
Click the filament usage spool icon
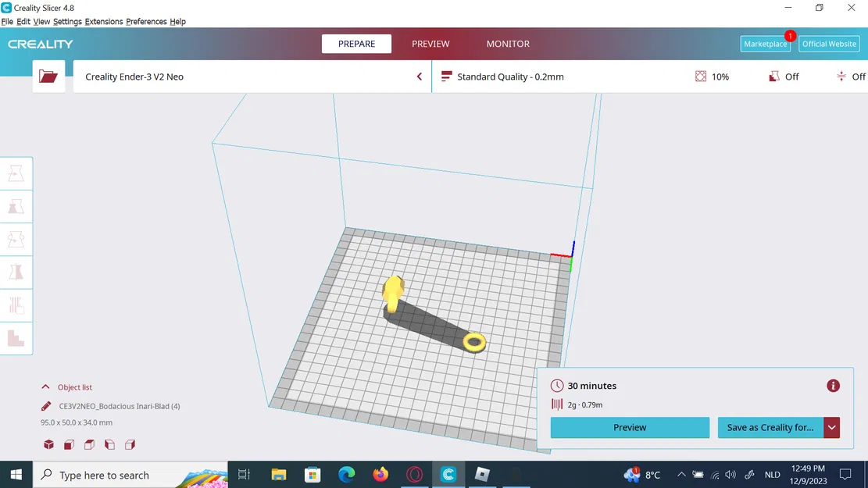pyautogui.click(x=557, y=404)
